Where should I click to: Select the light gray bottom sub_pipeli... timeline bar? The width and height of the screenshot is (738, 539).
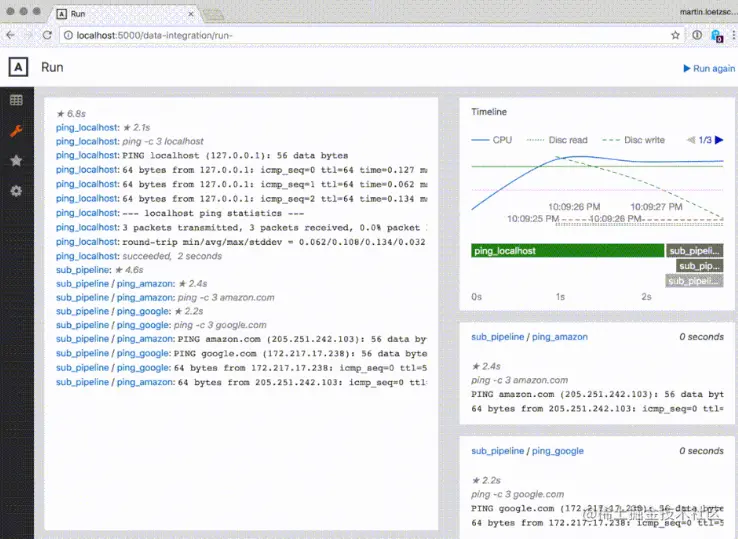tap(694, 281)
